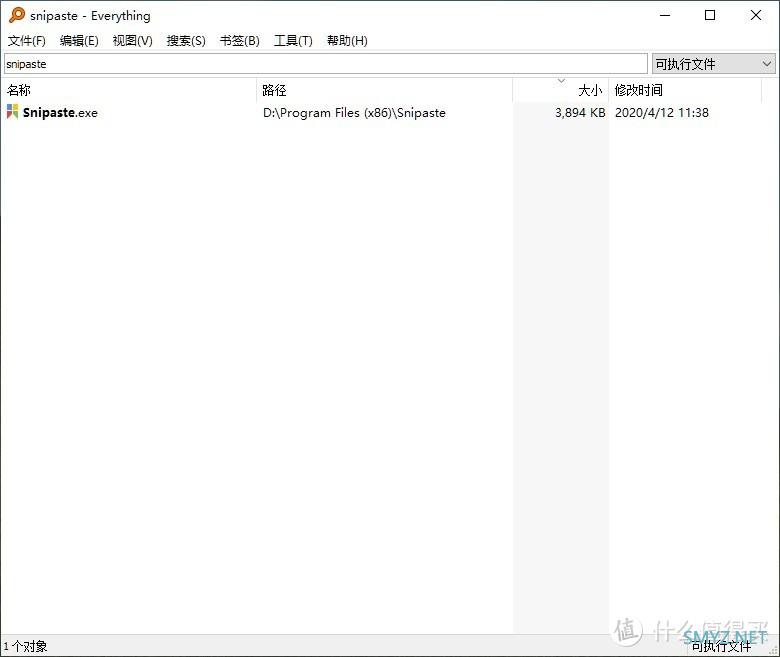Click the path D:\Program Files (x86)\Snipaste
The height and width of the screenshot is (657, 780).
354,113
